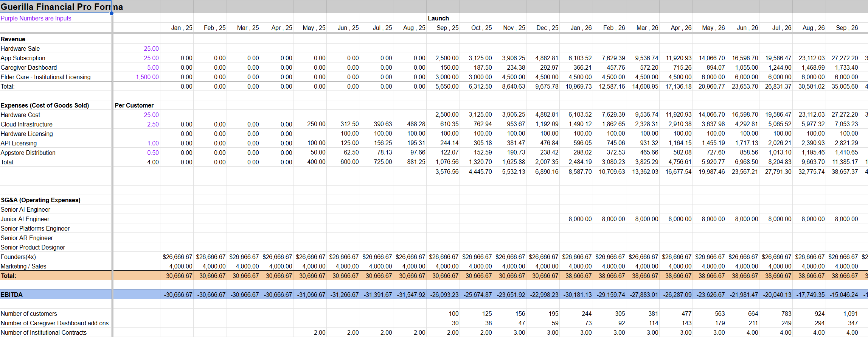Screen dimensions: 868x337
Task: Select the Founders(4x) row label
Action: point(18,257)
